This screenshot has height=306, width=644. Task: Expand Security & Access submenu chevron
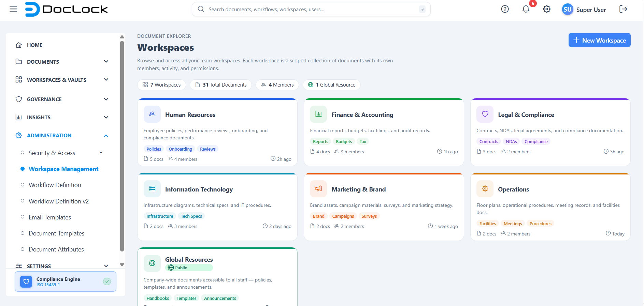pos(101,153)
